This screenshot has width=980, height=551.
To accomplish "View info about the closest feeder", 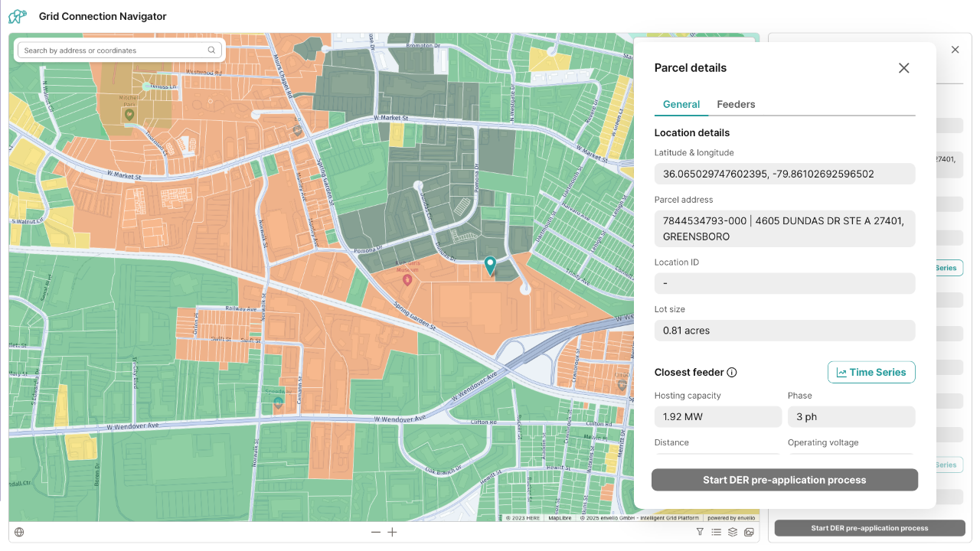I will [732, 372].
